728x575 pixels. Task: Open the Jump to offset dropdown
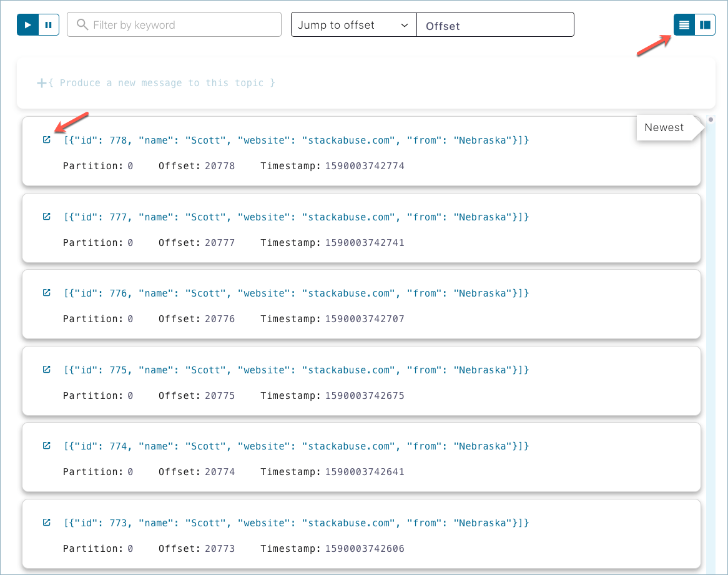pos(354,24)
